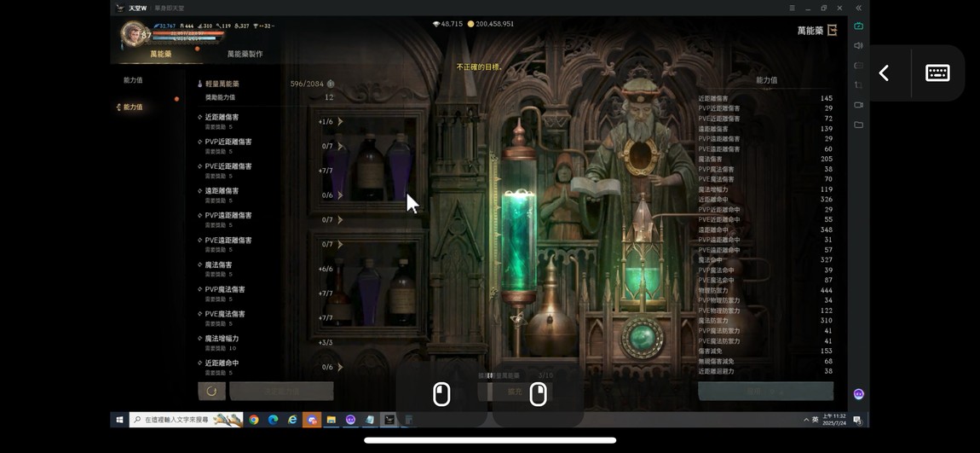This screenshot has width=980, height=453.
Task: Show hidden tray icons chevron
Action: tap(806, 420)
